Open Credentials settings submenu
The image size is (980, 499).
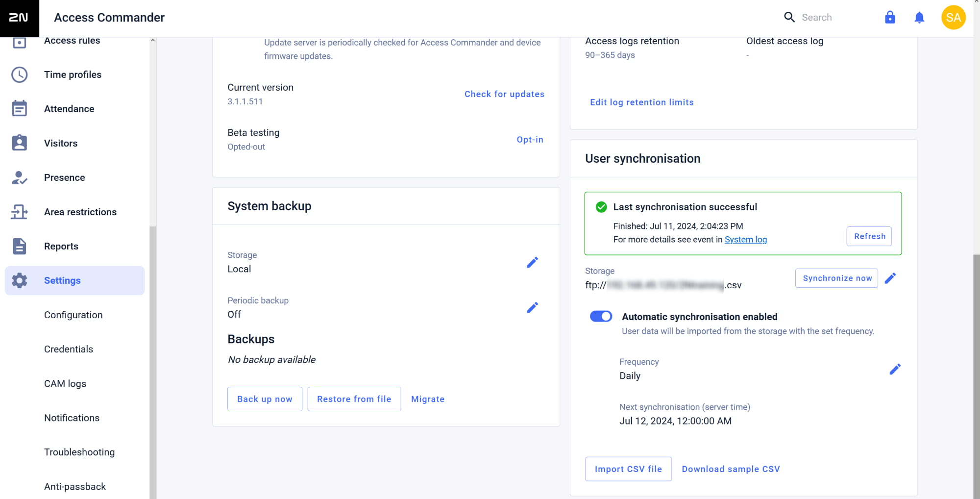[x=69, y=349]
